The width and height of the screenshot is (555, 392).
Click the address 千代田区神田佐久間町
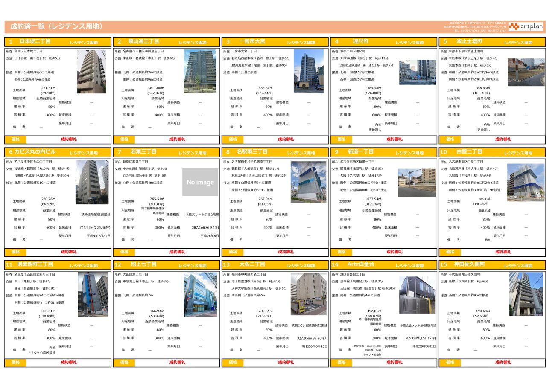[x=464, y=274]
